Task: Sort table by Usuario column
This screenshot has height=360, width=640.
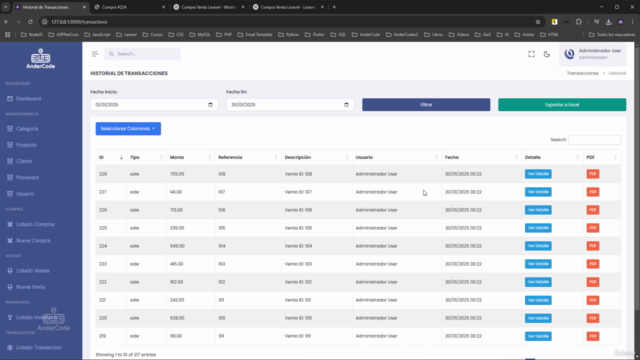Action: pos(397,157)
